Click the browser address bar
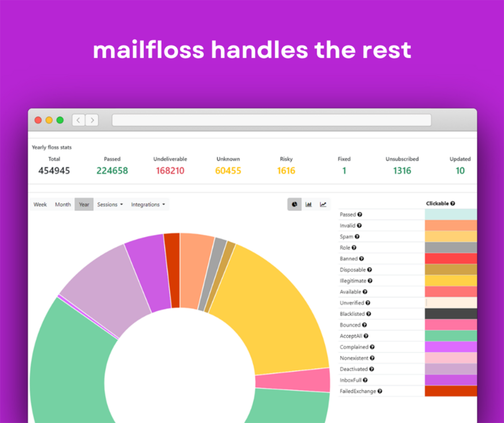The height and width of the screenshot is (423, 504). tap(272, 120)
